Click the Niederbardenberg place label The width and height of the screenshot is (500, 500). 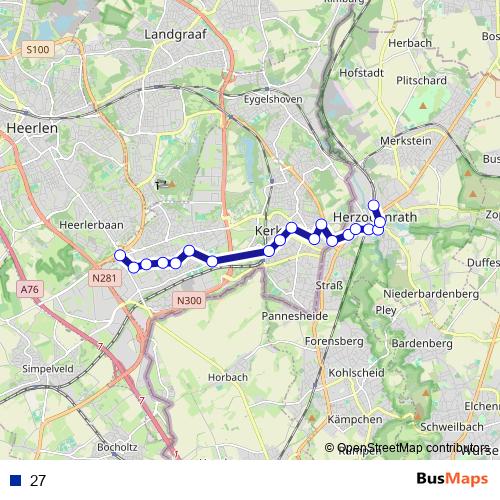tap(431, 294)
